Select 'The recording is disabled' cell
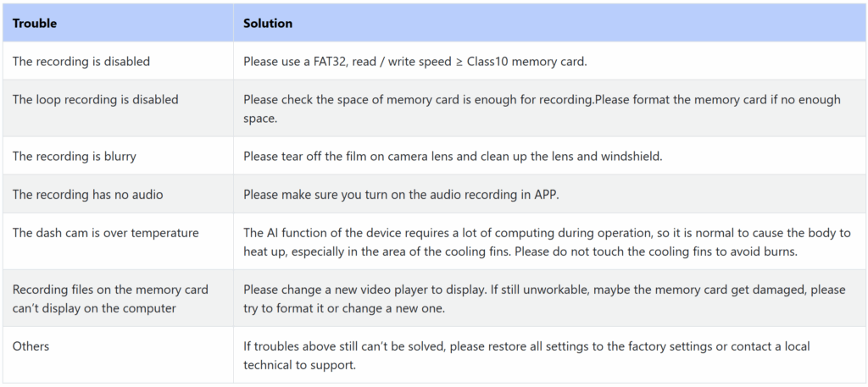The width and height of the screenshot is (868, 387). pyautogui.click(x=118, y=61)
